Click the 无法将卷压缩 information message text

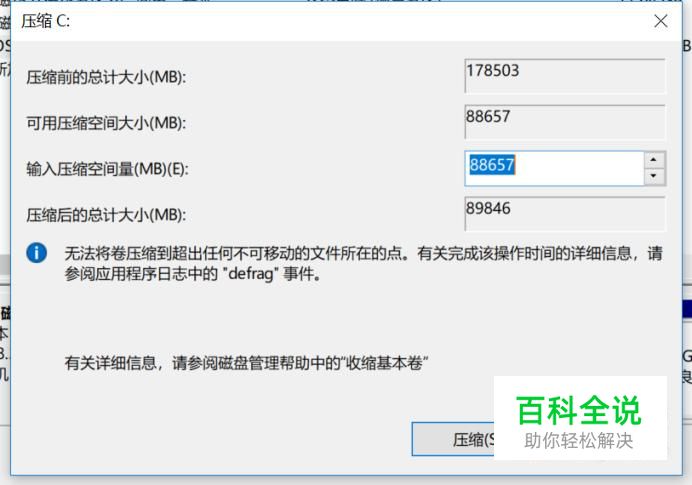coord(364,263)
